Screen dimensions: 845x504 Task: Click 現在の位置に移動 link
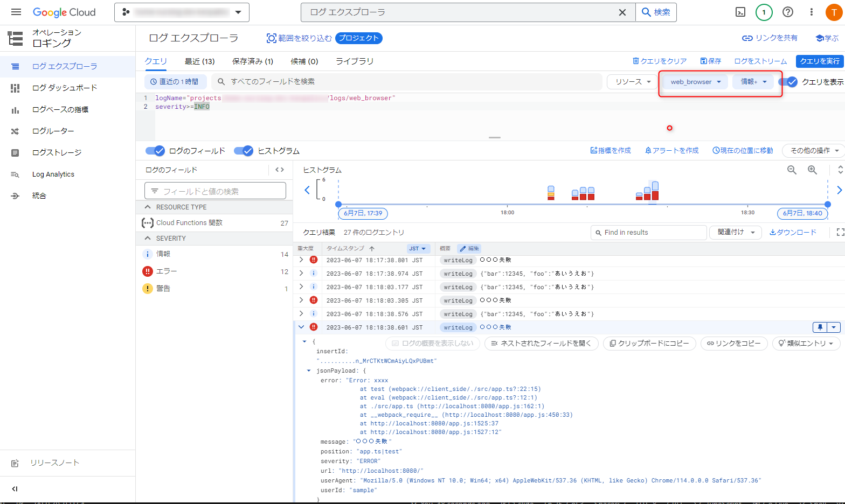click(743, 151)
